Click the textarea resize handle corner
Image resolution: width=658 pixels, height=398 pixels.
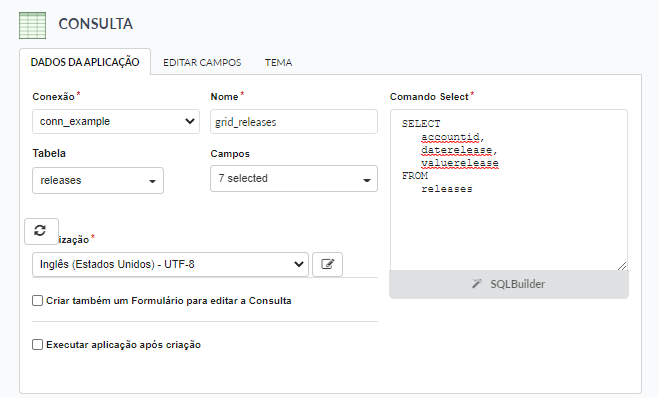[622, 266]
